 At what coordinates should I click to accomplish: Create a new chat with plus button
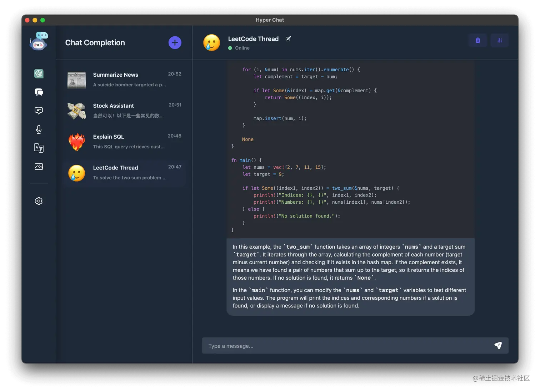coord(175,43)
